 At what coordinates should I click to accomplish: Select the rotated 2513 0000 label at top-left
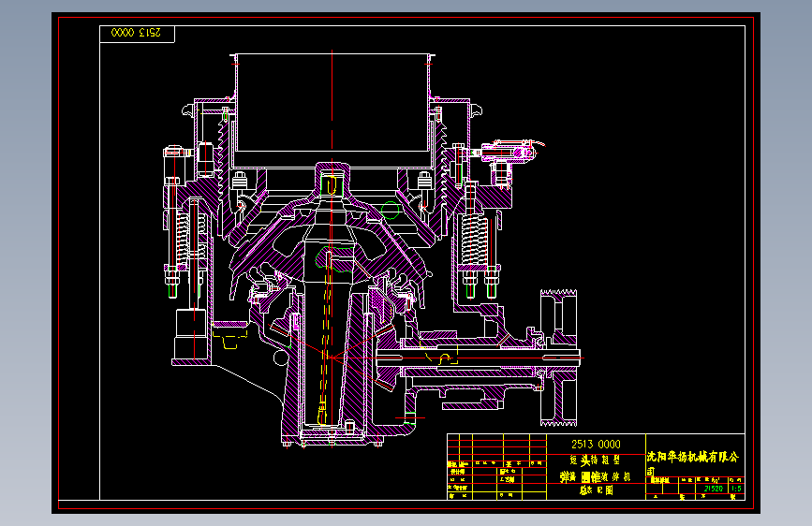point(136,33)
